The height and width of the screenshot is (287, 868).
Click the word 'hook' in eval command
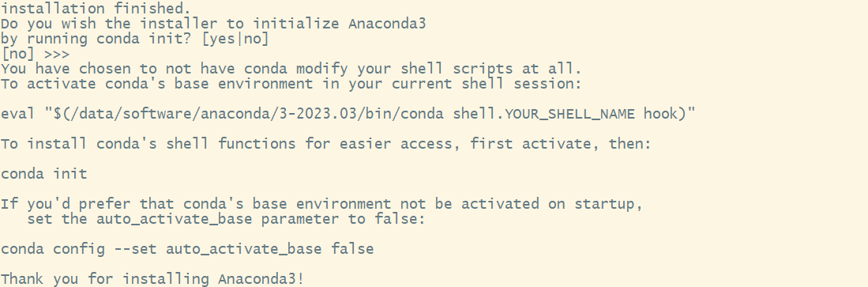(660, 114)
